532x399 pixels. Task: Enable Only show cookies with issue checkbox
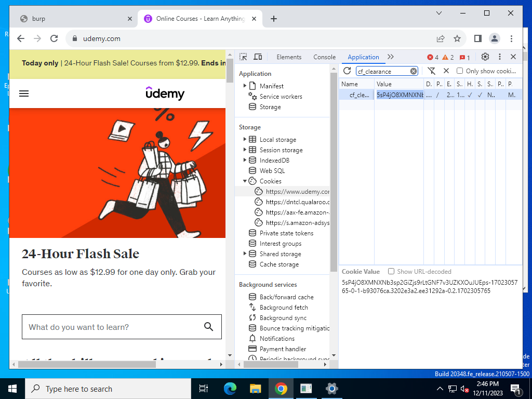coord(460,71)
